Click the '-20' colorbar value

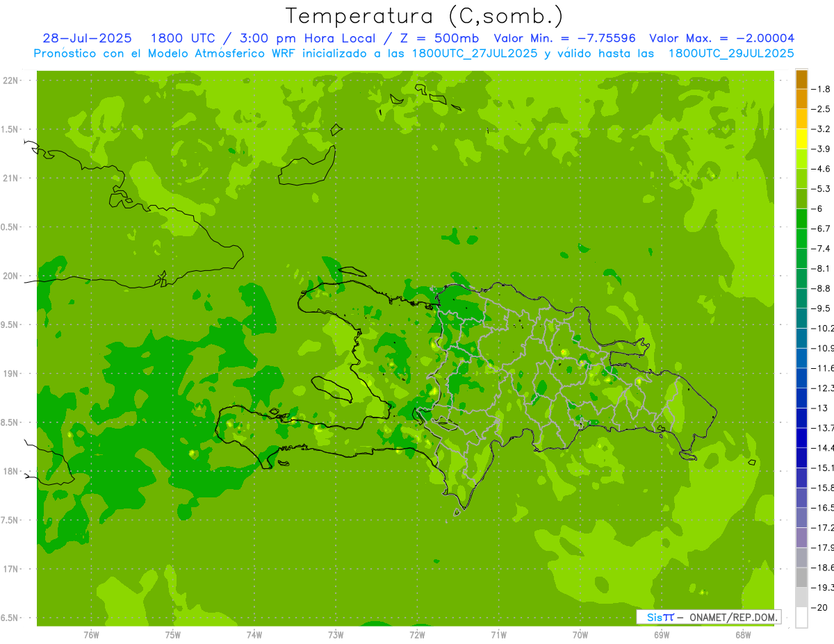[x=819, y=607]
